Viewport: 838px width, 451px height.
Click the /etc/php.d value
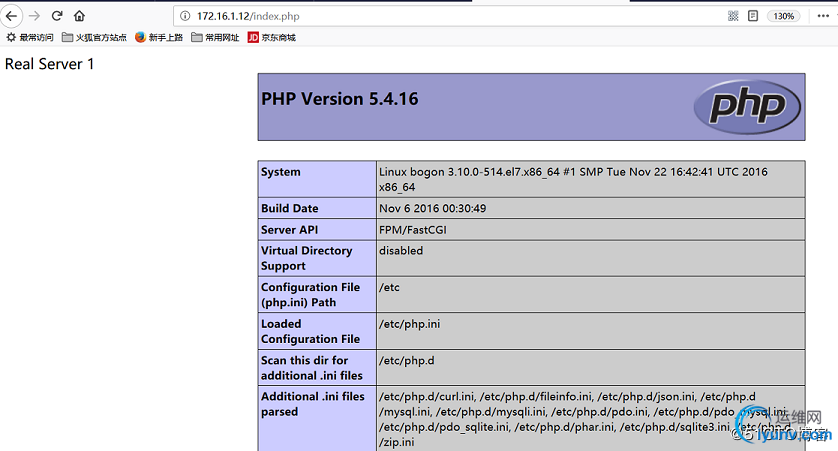407,361
